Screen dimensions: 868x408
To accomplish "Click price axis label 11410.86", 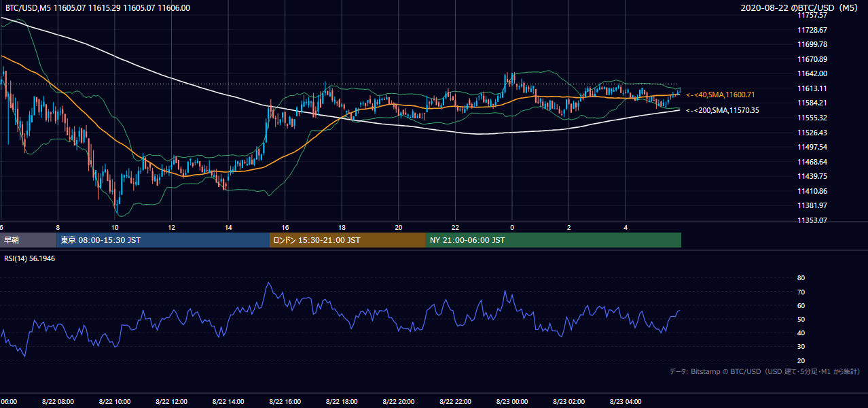I will pos(812,191).
